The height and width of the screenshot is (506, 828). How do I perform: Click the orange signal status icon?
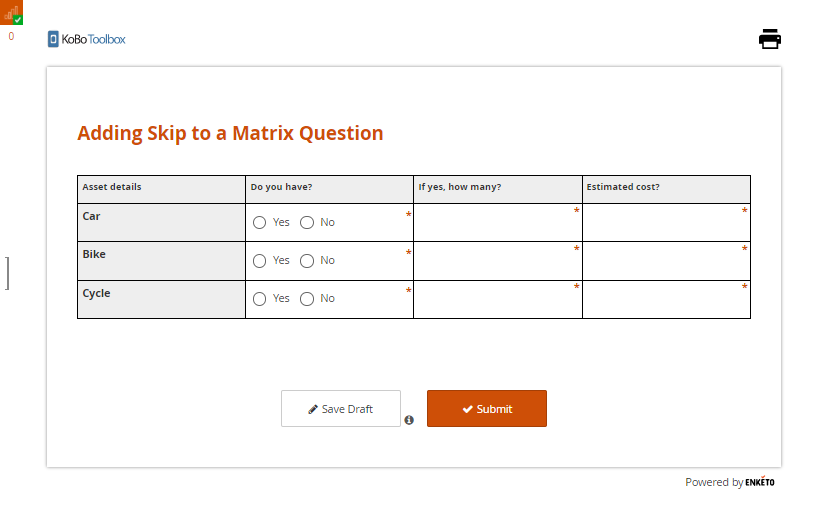click(12, 13)
